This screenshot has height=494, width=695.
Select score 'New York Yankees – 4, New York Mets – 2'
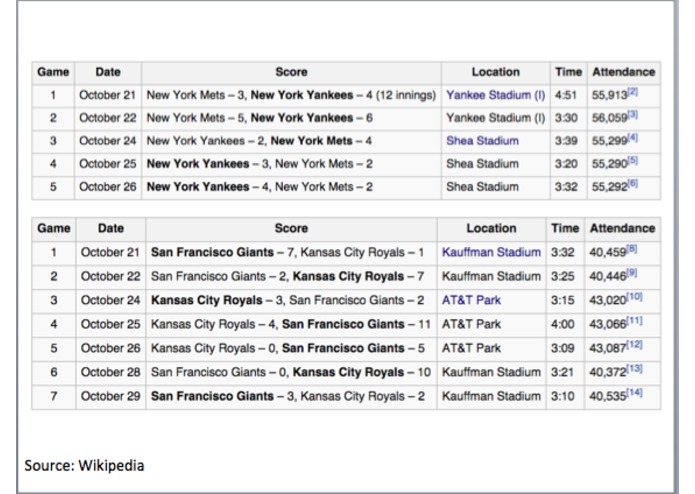click(260, 187)
